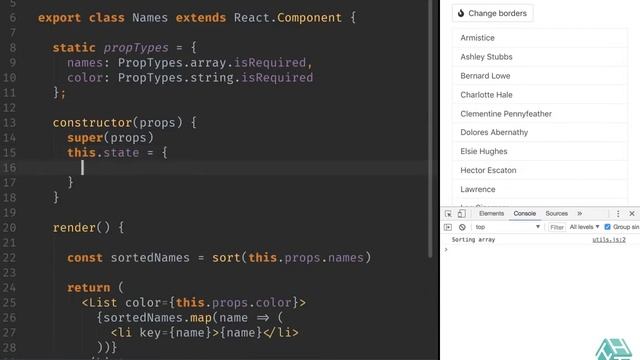Select the Lawrence list item
640x360 pixels.
540,189
